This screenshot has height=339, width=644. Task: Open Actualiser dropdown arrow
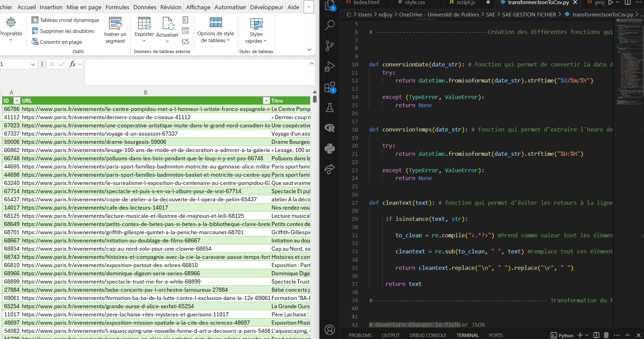pyautogui.click(x=167, y=41)
